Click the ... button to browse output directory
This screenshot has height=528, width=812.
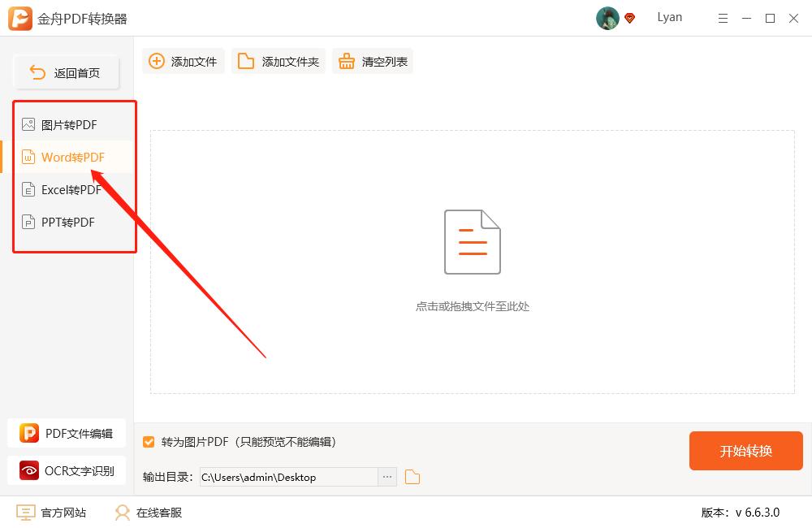click(x=387, y=478)
